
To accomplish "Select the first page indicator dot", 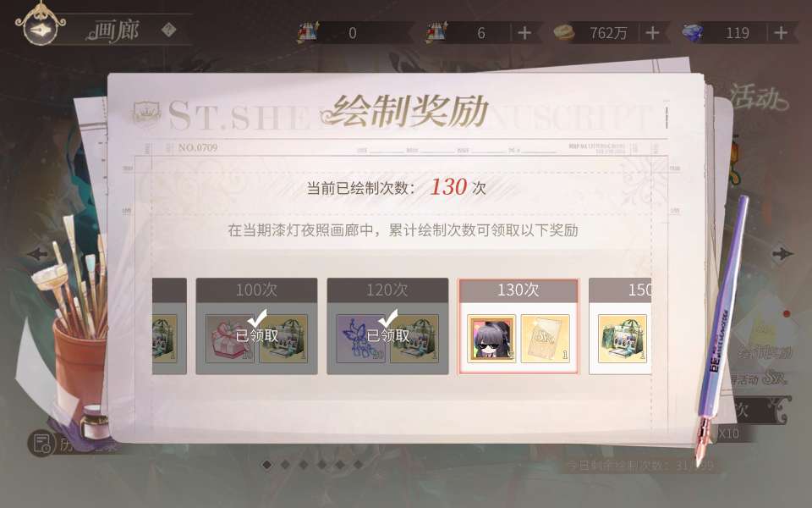I will pos(266,465).
